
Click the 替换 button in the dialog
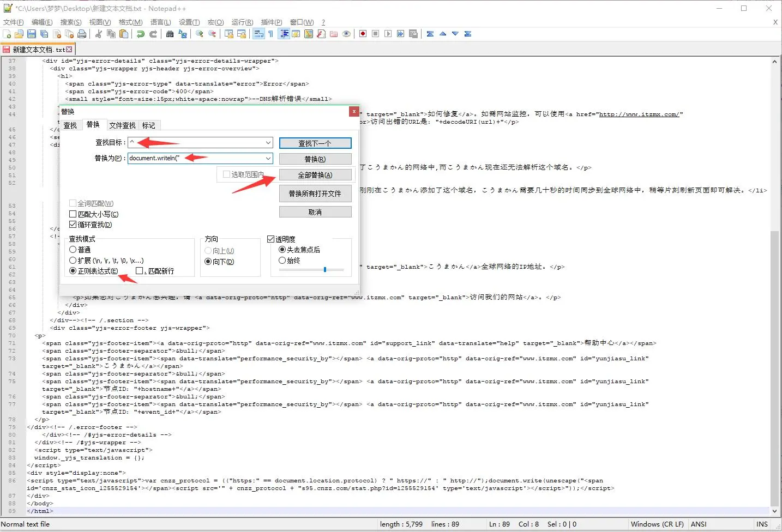[x=315, y=159]
